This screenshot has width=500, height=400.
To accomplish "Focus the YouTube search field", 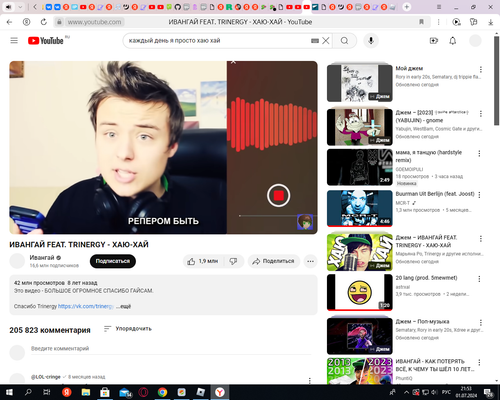I will coord(218,41).
